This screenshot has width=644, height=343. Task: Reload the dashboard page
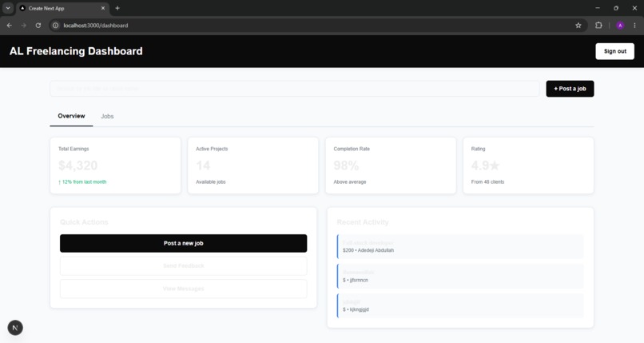[x=38, y=26]
